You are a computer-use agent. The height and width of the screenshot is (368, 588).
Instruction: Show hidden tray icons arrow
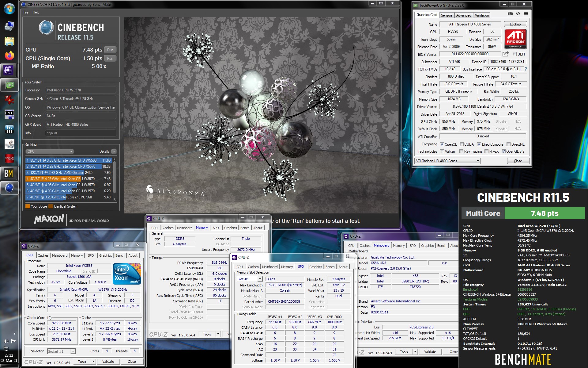pyautogui.click(x=14, y=334)
